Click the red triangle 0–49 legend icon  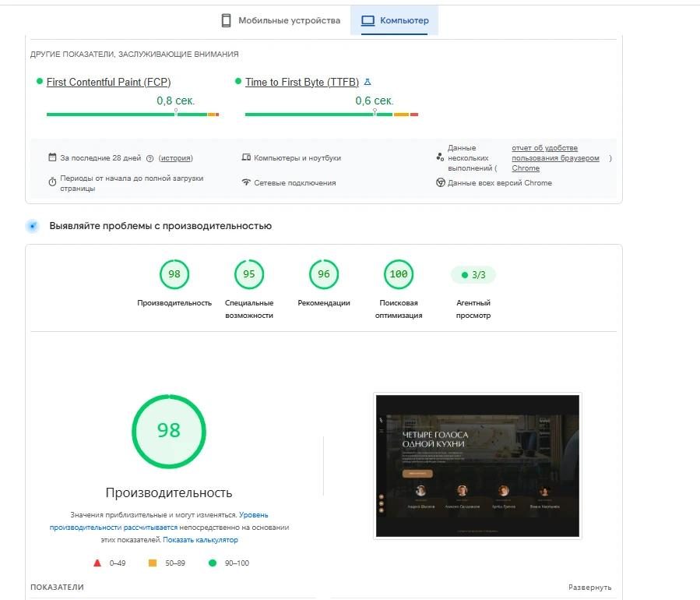tap(97, 563)
